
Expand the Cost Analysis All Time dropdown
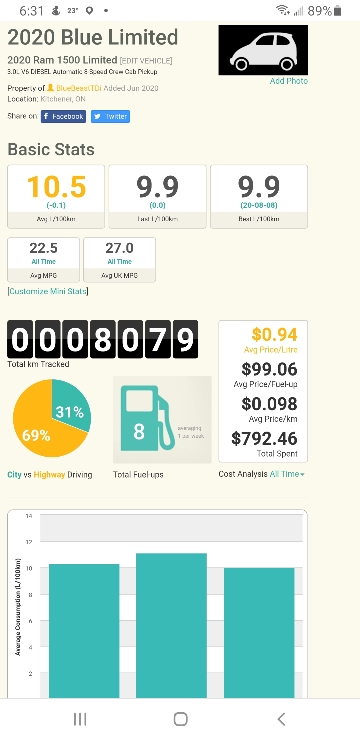[287, 474]
